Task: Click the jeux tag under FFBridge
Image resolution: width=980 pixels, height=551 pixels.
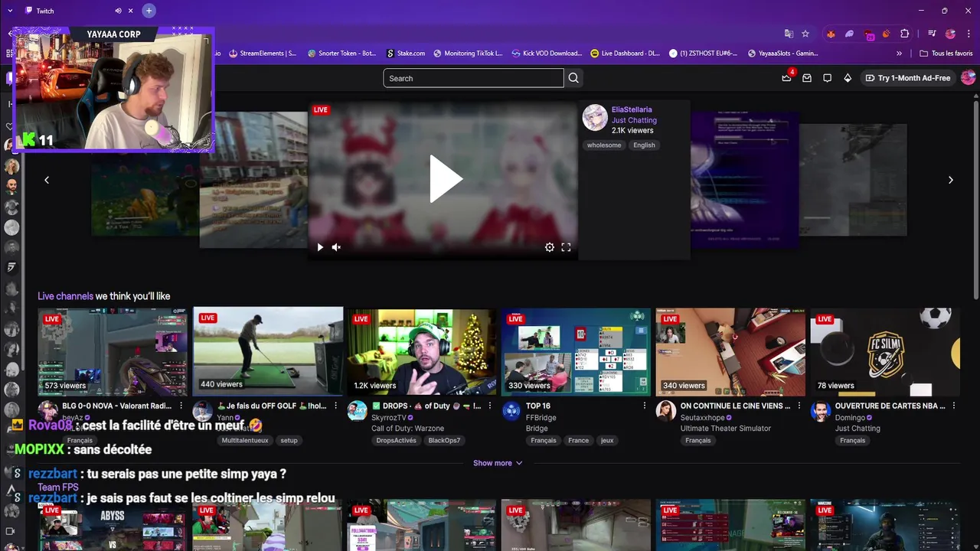Action: 607,440
